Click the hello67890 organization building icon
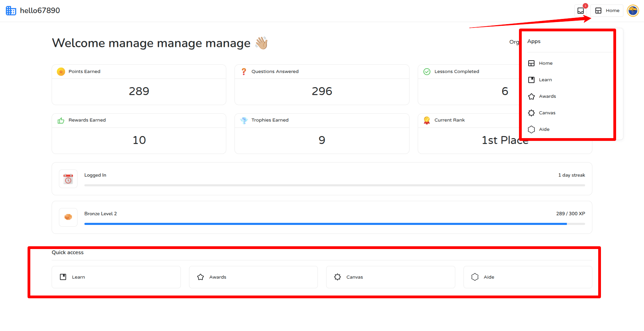This screenshot has height=331, width=644. [11, 11]
